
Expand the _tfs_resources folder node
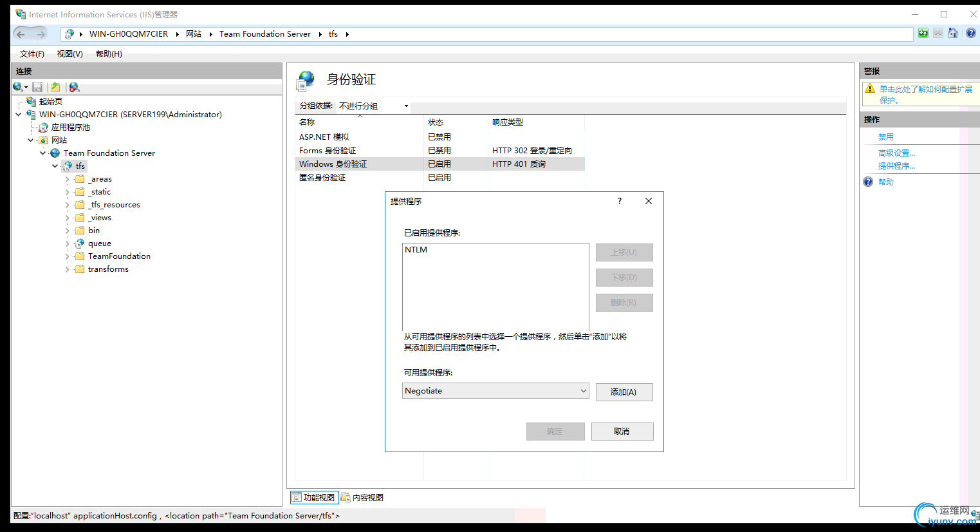click(x=68, y=205)
